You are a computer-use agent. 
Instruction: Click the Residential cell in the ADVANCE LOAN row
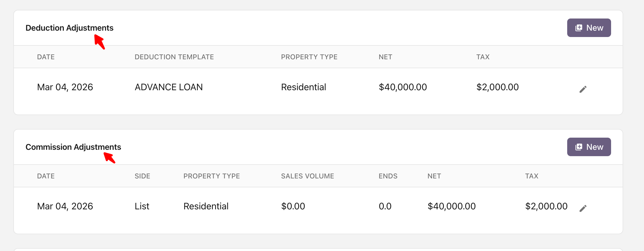[x=303, y=87]
